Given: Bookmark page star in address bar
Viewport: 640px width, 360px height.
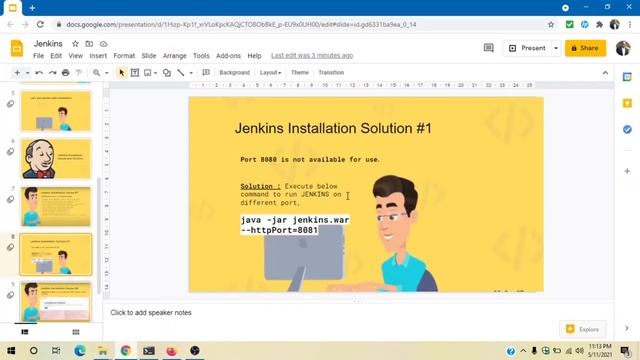Looking at the screenshot, I should [551, 24].
